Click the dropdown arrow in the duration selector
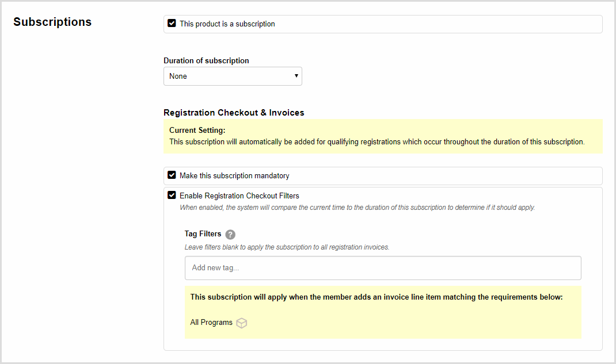 tap(296, 76)
